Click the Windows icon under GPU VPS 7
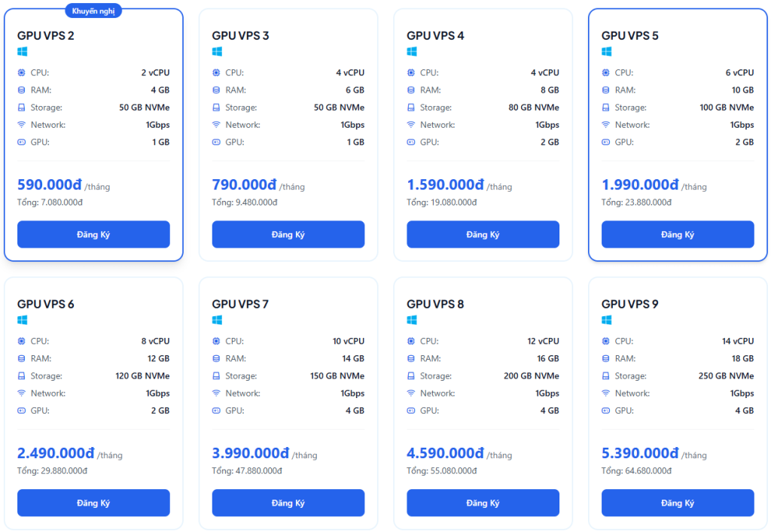Image resolution: width=771 pixels, height=532 pixels. 217,321
